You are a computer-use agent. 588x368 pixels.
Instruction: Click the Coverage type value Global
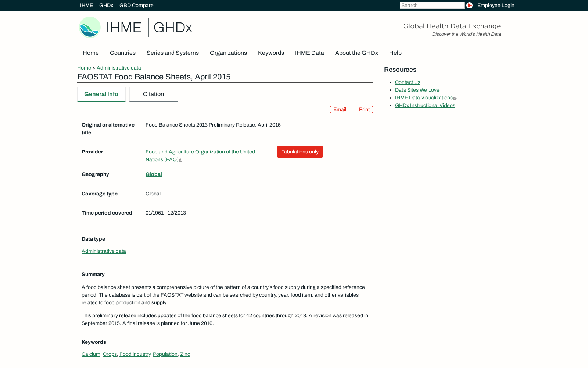[x=153, y=194]
